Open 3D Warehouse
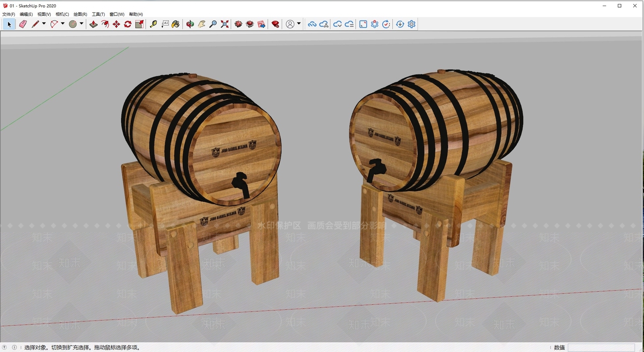The image size is (644, 352). pos(238,24)
